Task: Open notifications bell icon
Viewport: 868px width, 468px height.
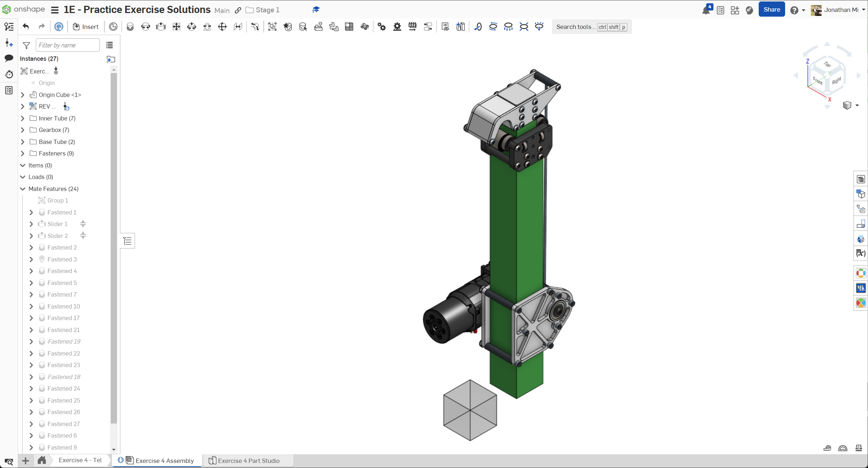Action: click(705, 10)
